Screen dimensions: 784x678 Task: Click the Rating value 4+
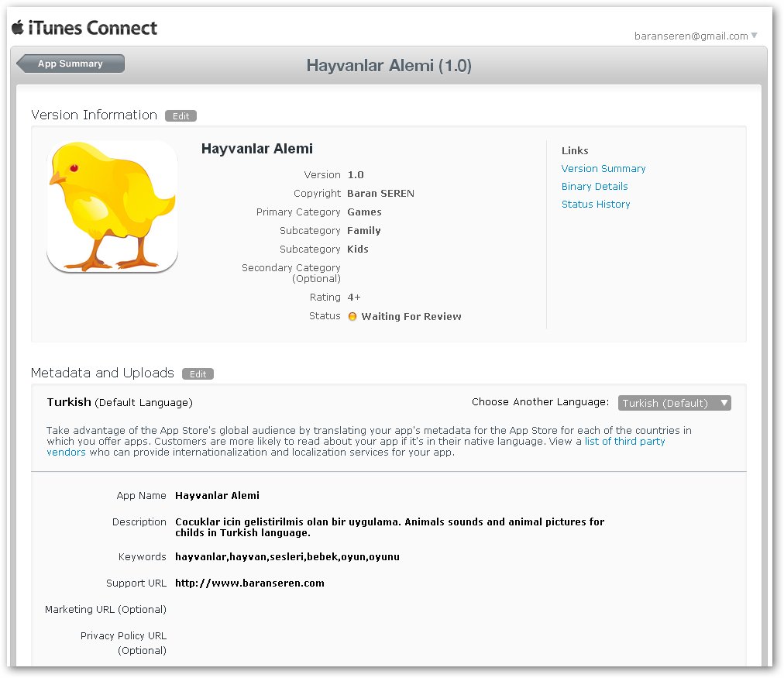point(353,297)
